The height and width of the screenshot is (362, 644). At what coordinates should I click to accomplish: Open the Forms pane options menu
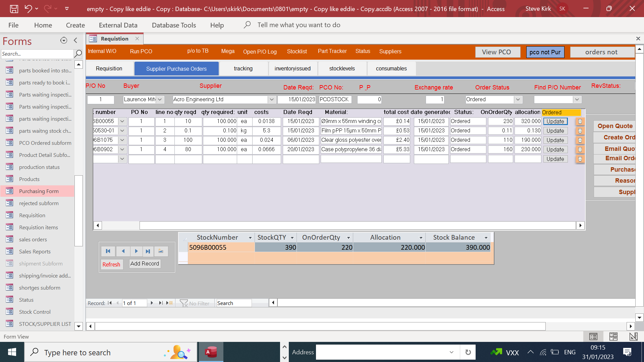[x=64, y=41]
